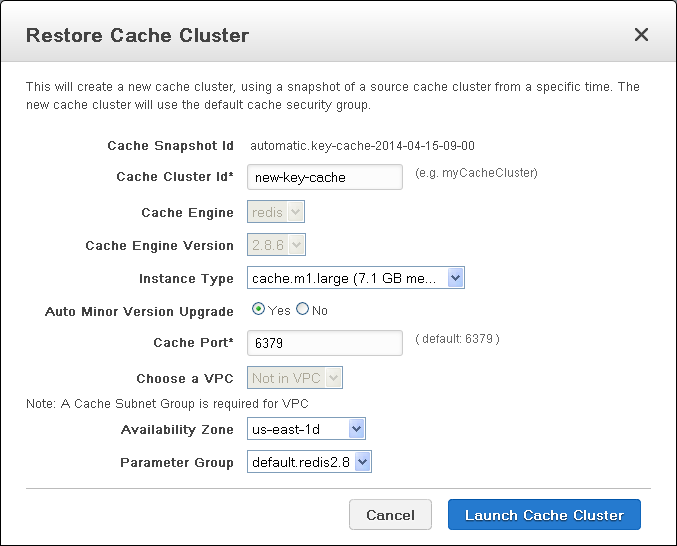Click the Choose a VPC dropdown

tap(295, 378)
